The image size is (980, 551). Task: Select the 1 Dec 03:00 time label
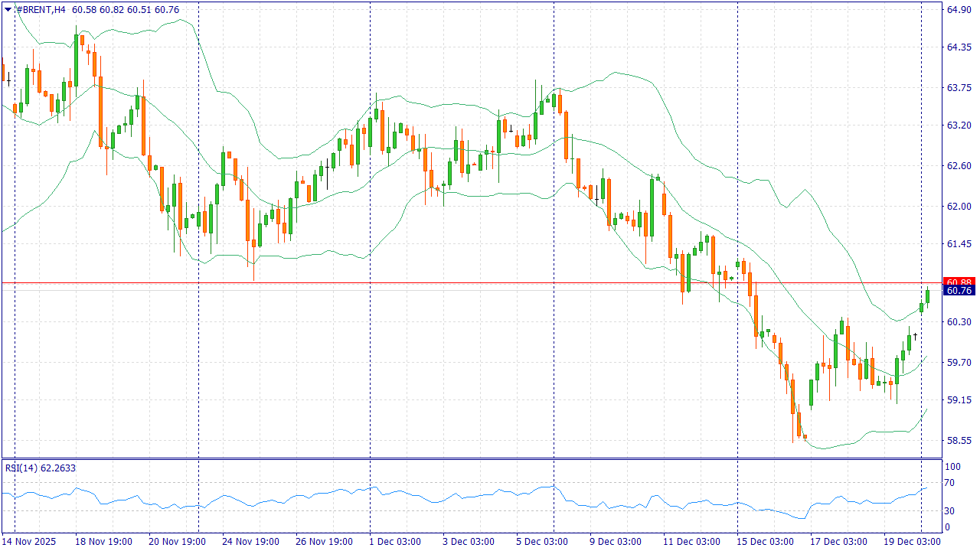[395, 542]
